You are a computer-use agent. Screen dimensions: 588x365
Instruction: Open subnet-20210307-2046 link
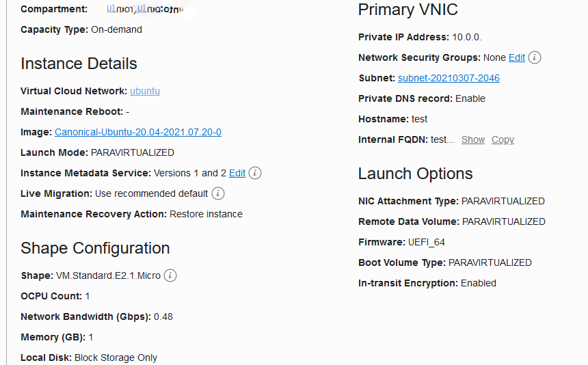click(x=449, y=78)
